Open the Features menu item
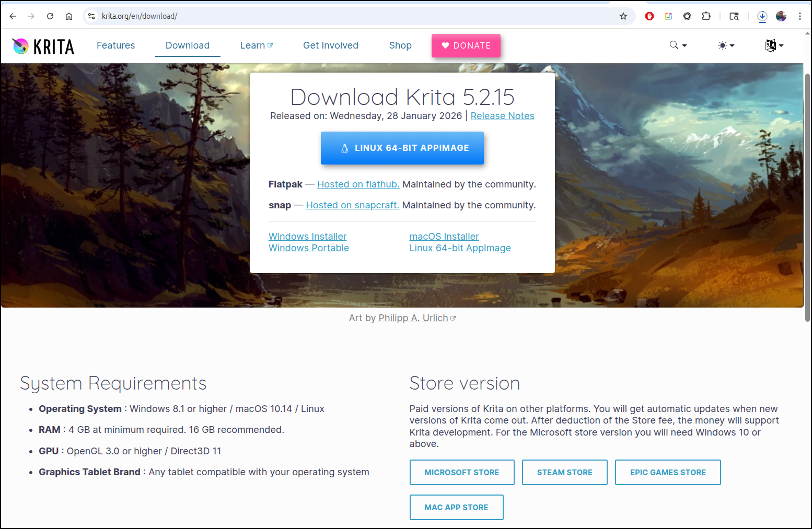This screenshot has height=529, width=812. [115, 45]
